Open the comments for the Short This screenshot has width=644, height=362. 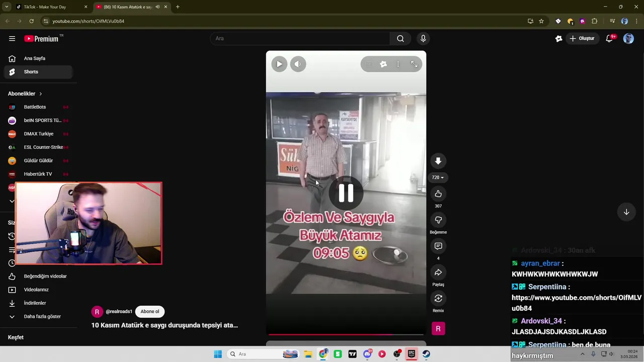click(438, 246)
